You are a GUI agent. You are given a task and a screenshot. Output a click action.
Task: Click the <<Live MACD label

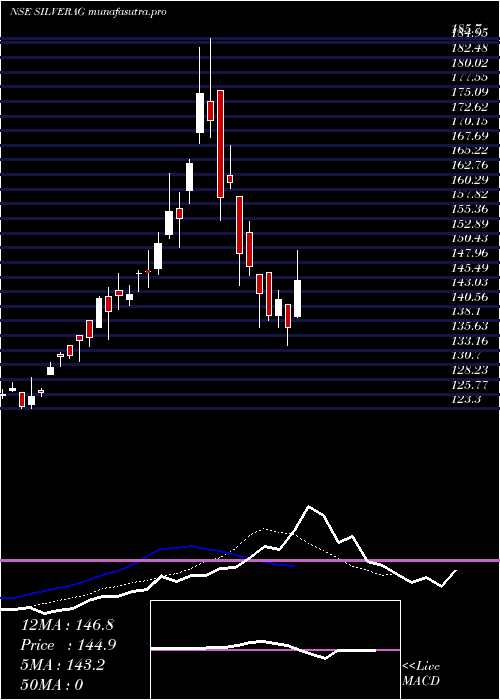(x=421, y=674)
